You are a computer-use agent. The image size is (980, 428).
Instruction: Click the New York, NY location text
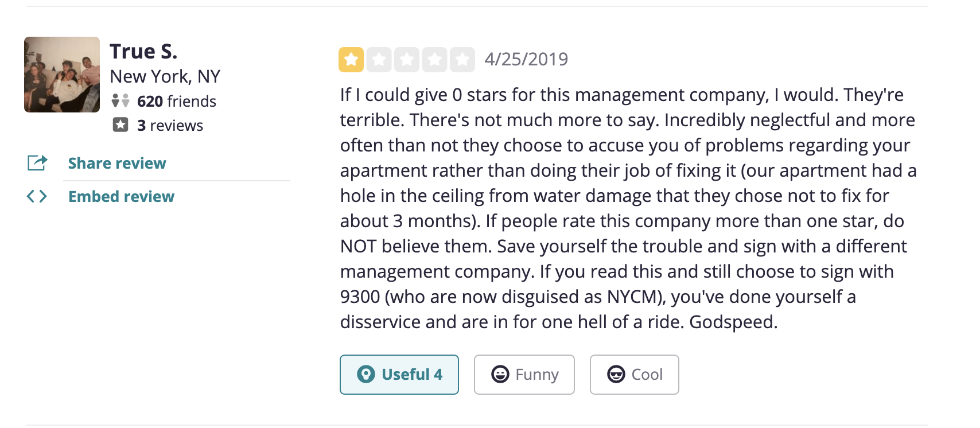point(165,76)
